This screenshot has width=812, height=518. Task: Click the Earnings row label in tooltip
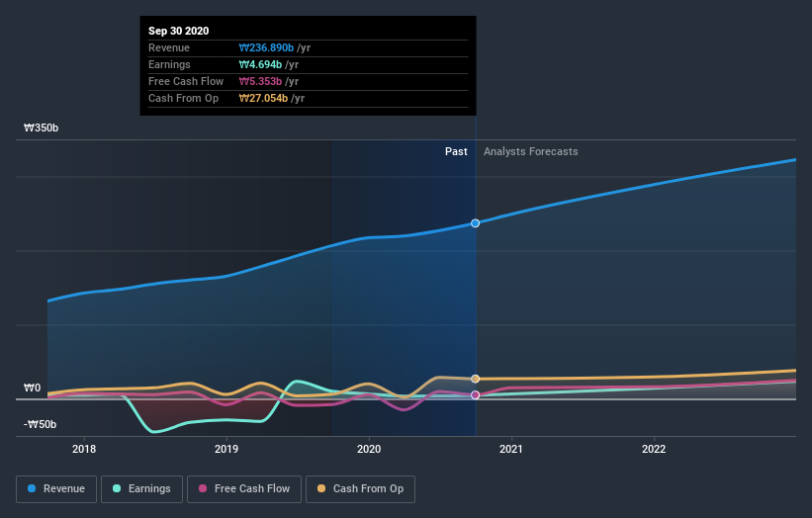tap(169, 64)
